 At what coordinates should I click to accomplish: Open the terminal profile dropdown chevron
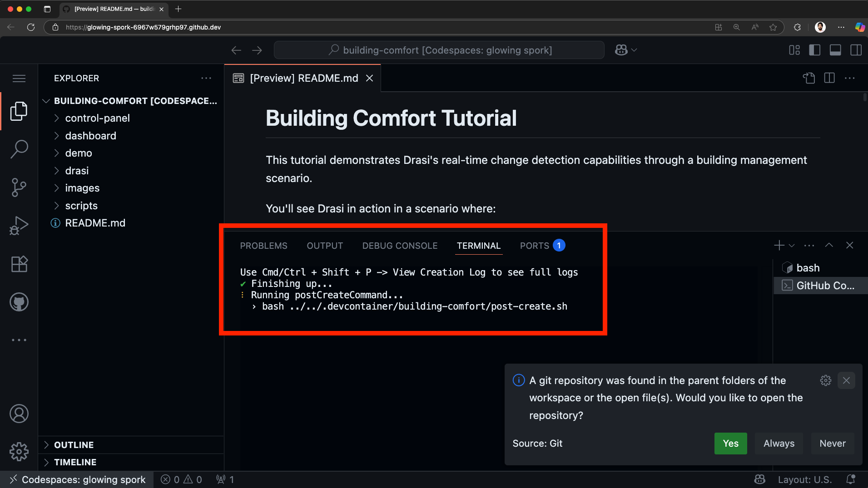click(792, 245)
